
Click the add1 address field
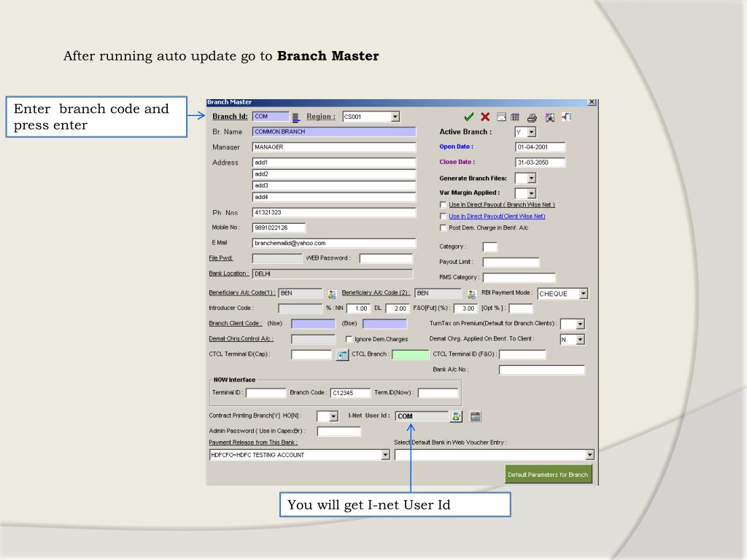click(334, 163)
